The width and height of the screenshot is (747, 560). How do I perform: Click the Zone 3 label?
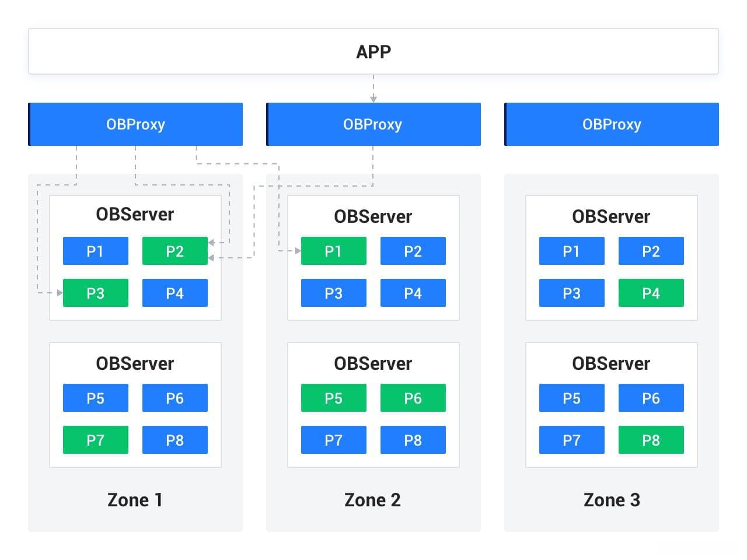(612, 500)
